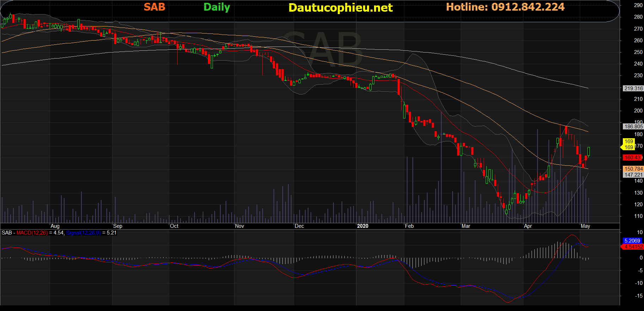The height and width of the screenshot is (311, 644).
Task: Open the Dautucophieu.net link
Action: [341, 8]
